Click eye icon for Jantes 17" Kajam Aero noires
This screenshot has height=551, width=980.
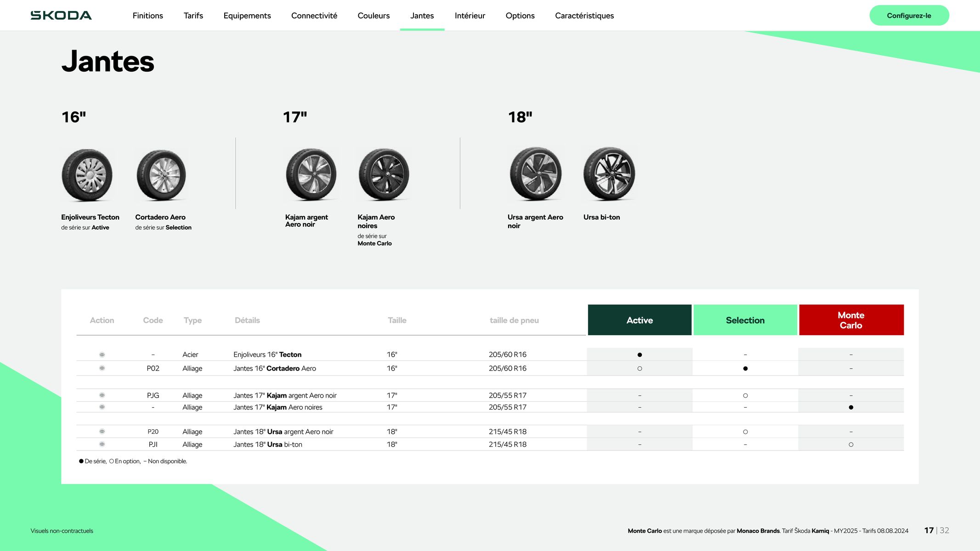point(102,407)
